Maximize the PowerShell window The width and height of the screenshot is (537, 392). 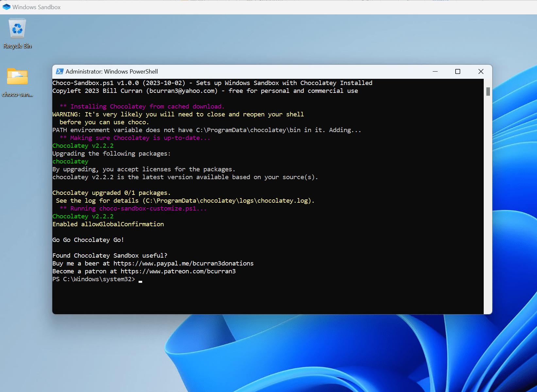[458, 71]
